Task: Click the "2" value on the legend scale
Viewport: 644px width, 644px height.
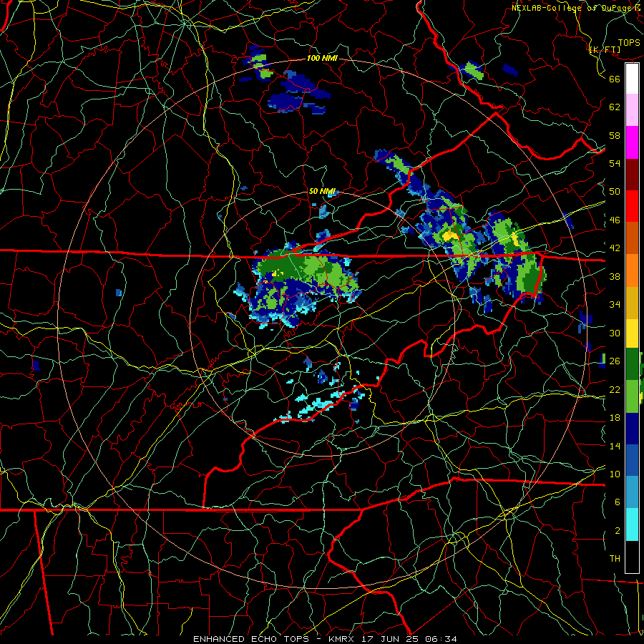Action: [618, 531]
